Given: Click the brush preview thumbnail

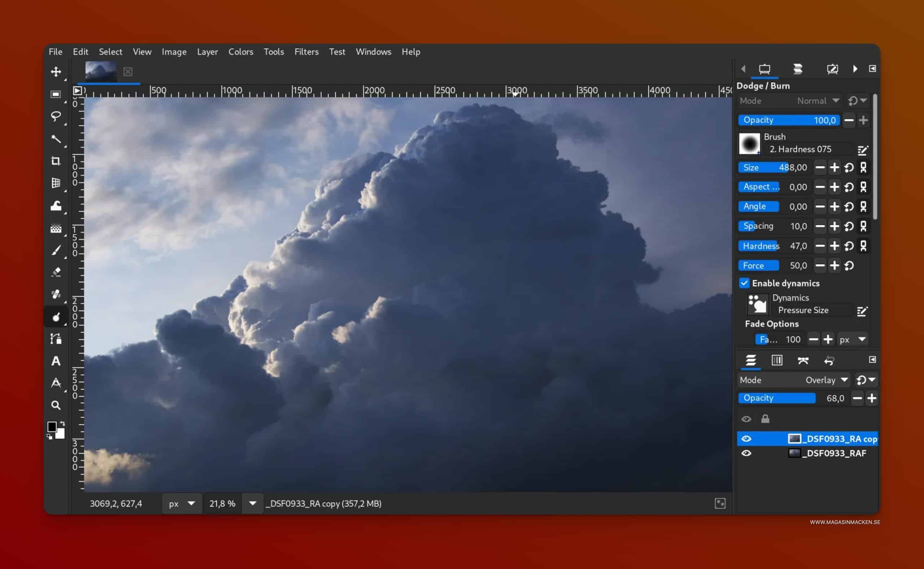Looking at the screenshot, I should [749, 143].
